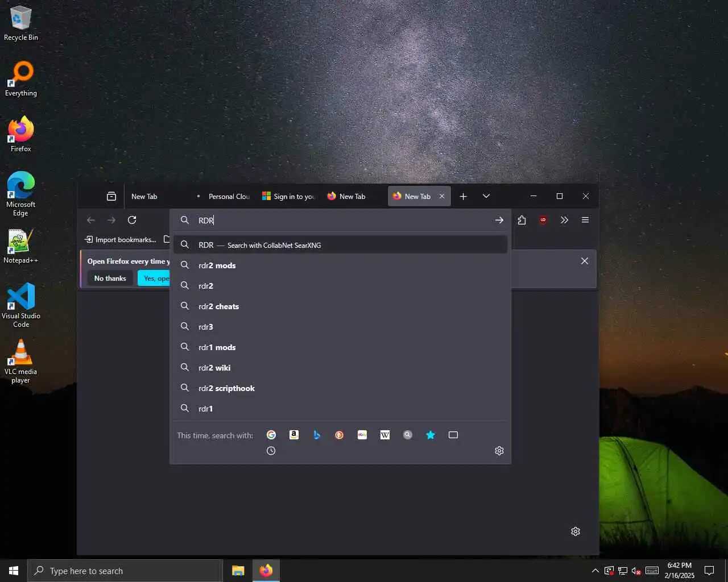Search this time with Amazon

[294, 435]
